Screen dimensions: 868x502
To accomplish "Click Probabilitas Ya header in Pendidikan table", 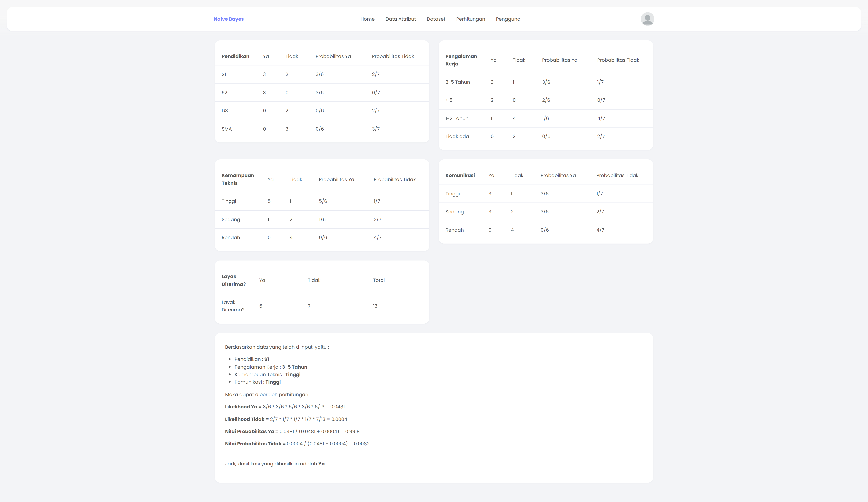I will click(x=333, y=56).
